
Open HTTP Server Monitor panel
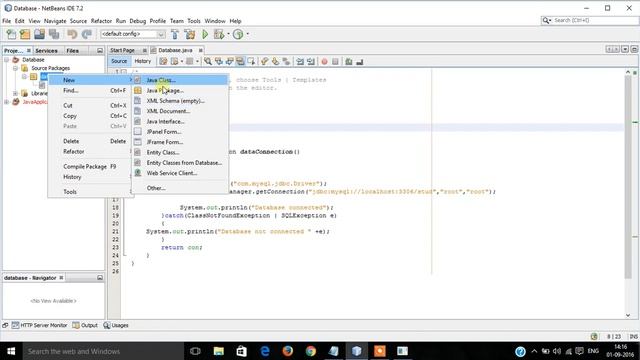click(39, 325)
